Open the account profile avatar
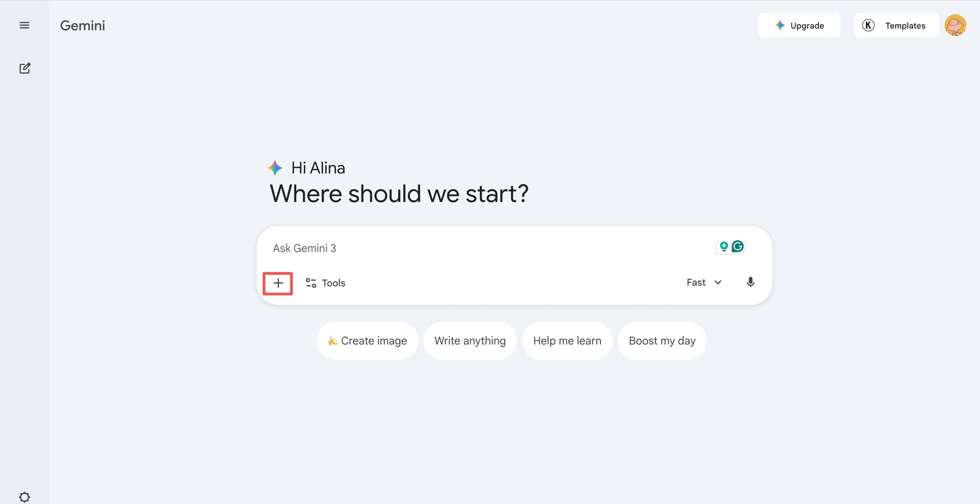 pyautogui.click(x=955, y=26)
